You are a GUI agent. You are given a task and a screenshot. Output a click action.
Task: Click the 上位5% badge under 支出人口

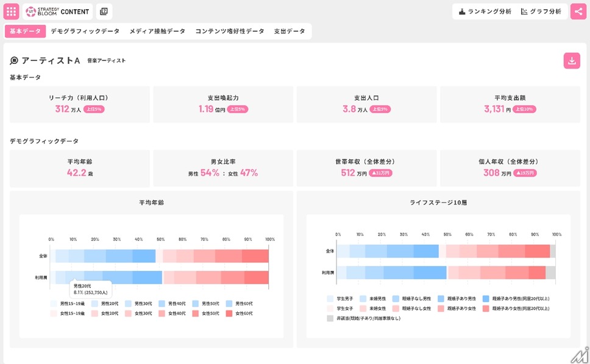[x=380, y=110]
